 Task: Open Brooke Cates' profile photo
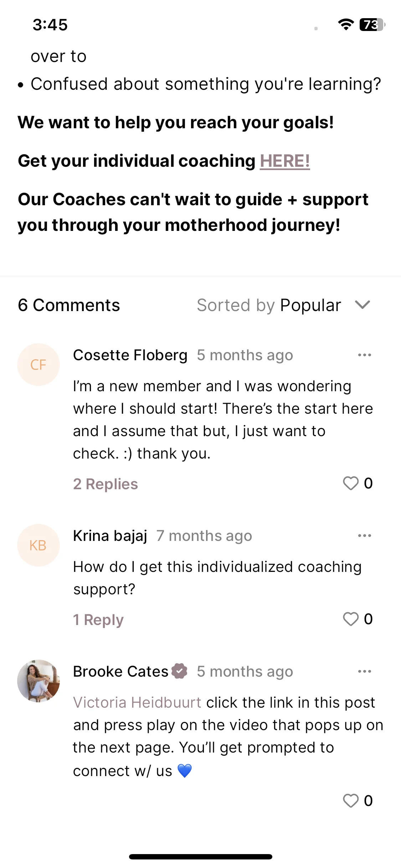(x=38, y=681)
